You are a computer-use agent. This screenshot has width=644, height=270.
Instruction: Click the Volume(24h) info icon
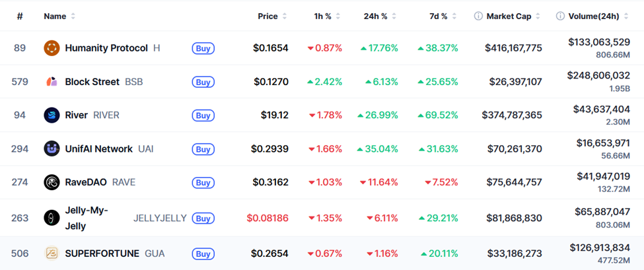[560, 16]
